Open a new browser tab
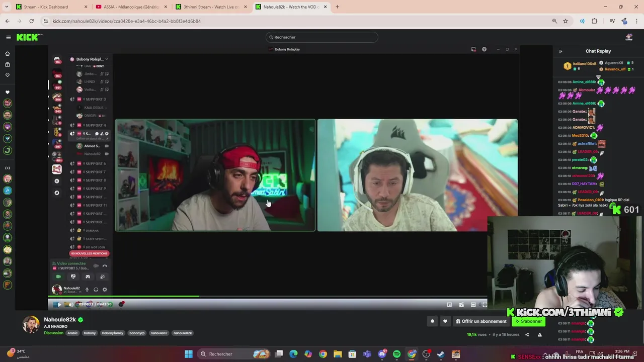The width and height of the screenshot is (644, 362). [338, 7]
